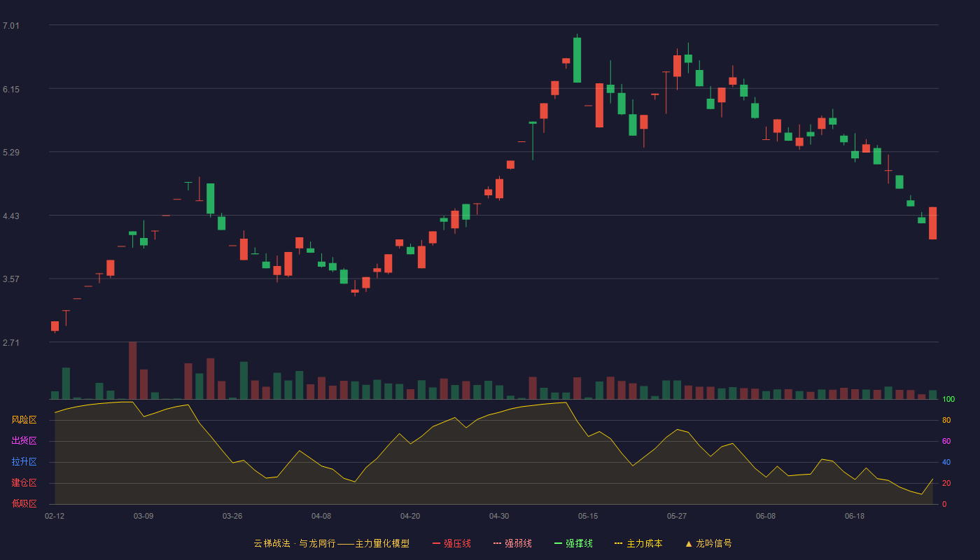Toggle the 强弱线 legend series
The height and width of the screenshot is (560, 980).
click(512, 543)
